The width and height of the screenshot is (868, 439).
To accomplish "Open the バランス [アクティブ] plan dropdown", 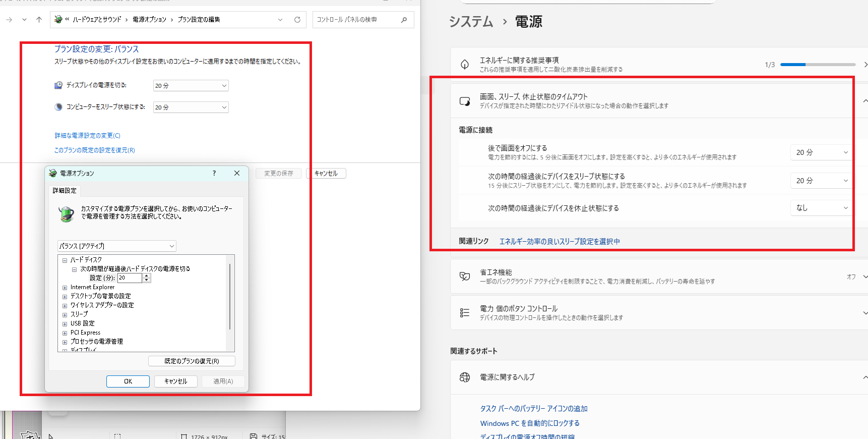I will pyautogui.click(x=116, y=246).
